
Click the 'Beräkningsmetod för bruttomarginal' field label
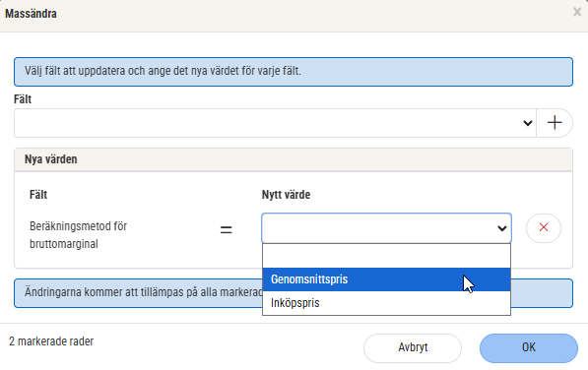tap(79, 235)
